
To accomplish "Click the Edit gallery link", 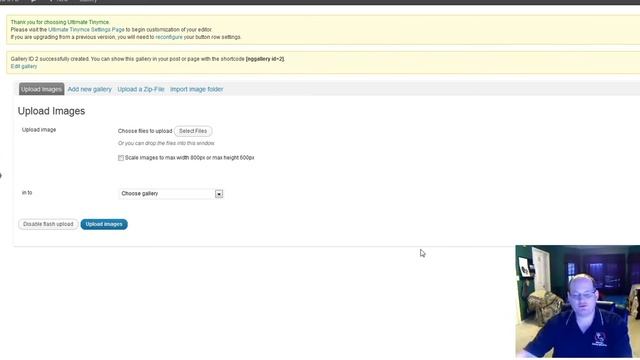I will pos(24,66).
